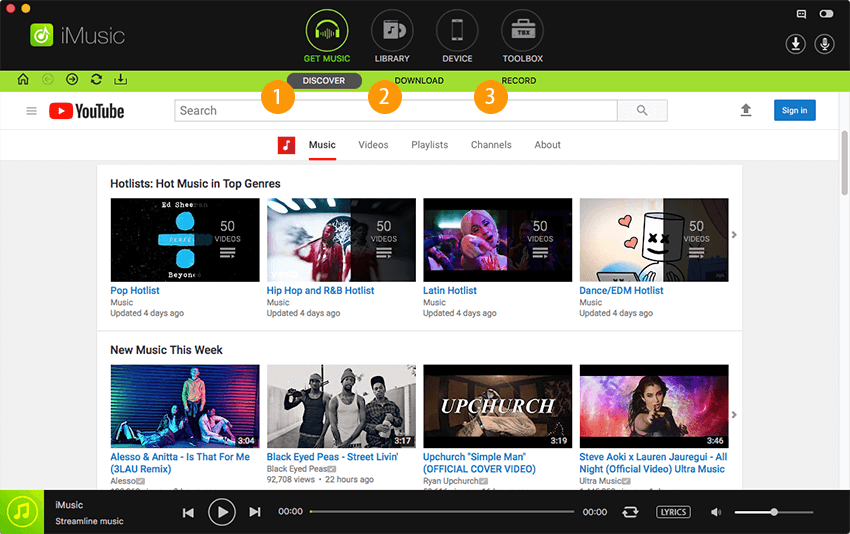Open the Pop Hotlist thumbnail

coord(185,240)
